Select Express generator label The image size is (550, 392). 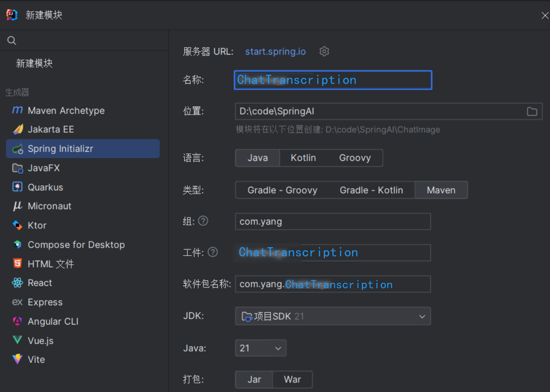(45, 302)
